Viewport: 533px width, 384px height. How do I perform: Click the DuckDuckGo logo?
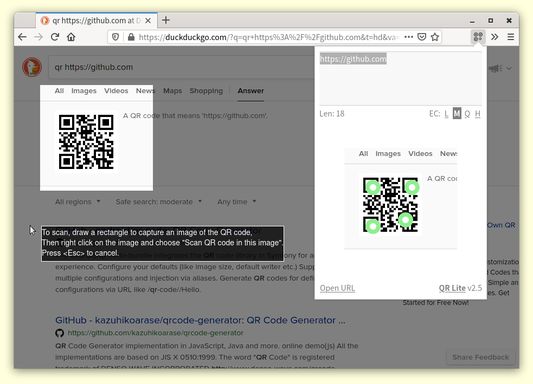[x=32, y=67]
